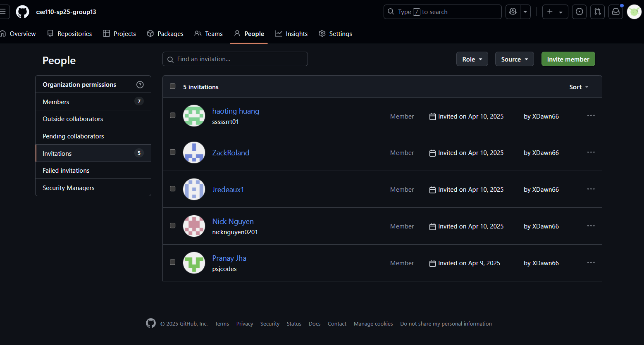Switch to the Repositories tab

(69, 33)
